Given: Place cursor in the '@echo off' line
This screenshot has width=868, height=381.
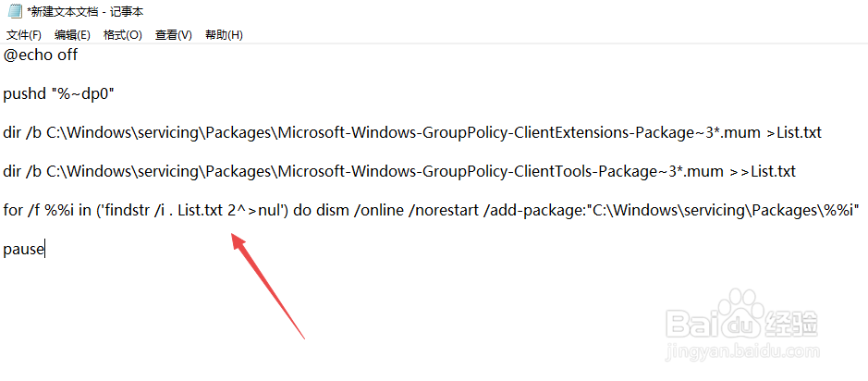Looking at the screenshot, I should (x=41, y=55).
